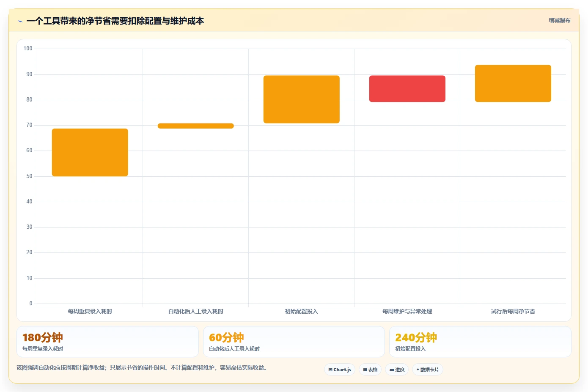Click the lightning icon beside the chart title
588x392 pixels.
20,21
